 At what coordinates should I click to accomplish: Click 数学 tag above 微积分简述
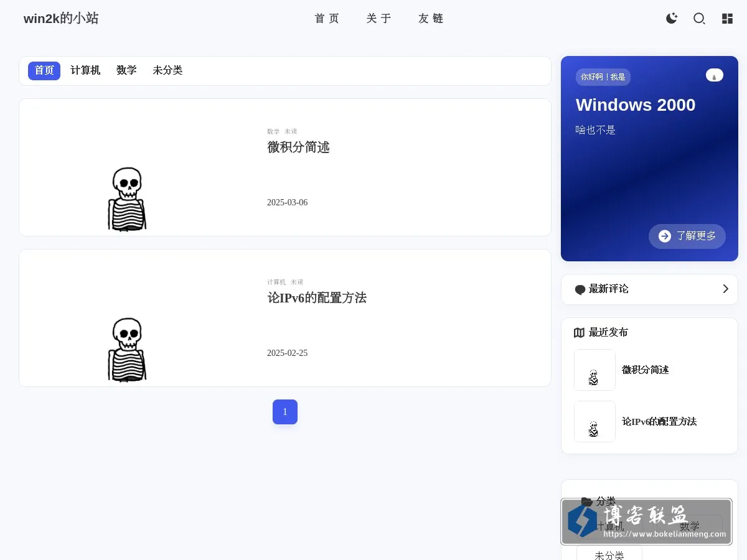(x=273, y=131)
